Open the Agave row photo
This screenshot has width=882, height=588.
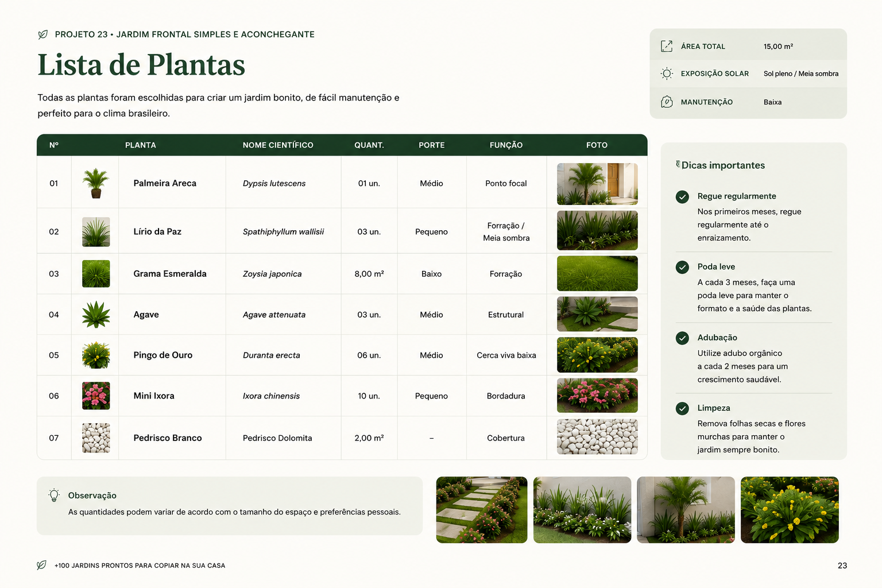coord(597,314)
